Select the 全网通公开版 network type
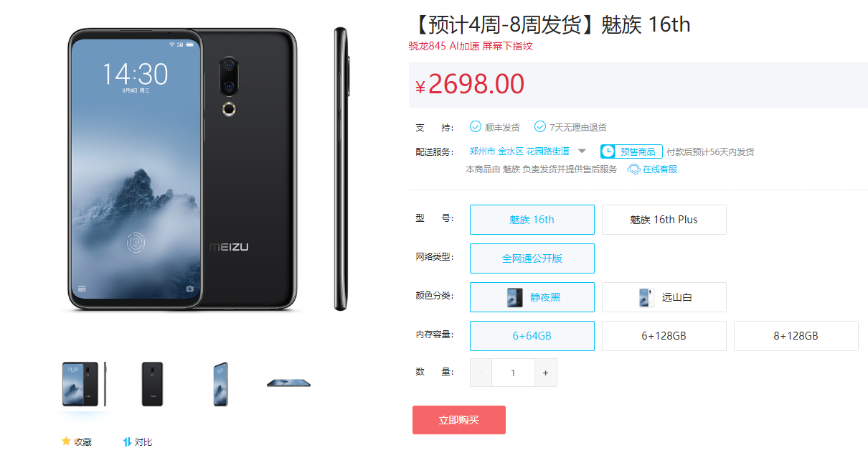This screenshot has width=868, height=453. (532, 258)
